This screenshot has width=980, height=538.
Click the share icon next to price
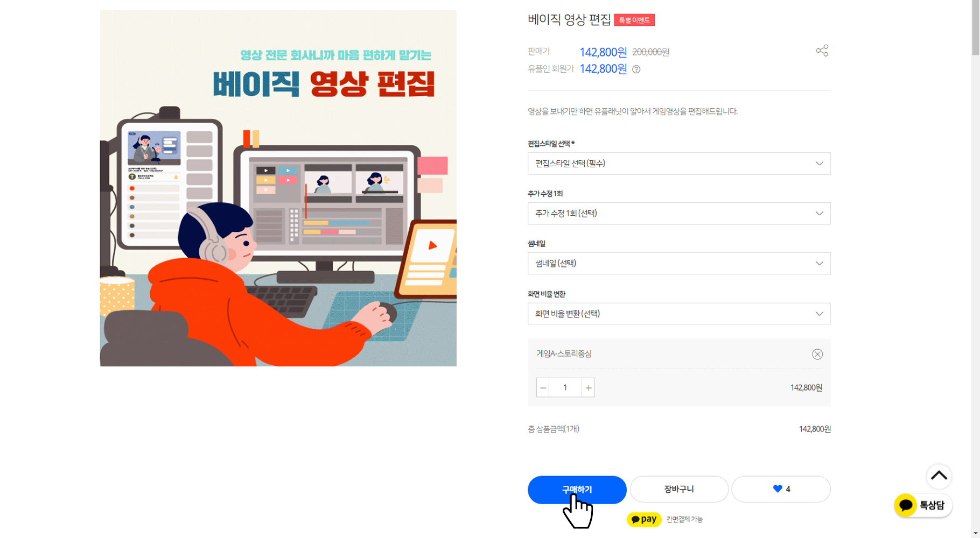coord(822,51)
